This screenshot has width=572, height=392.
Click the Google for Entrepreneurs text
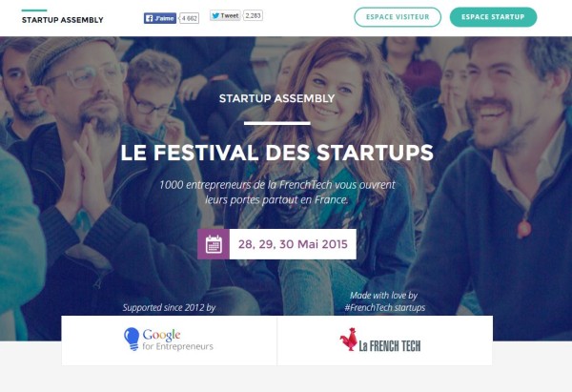[177, 340]
